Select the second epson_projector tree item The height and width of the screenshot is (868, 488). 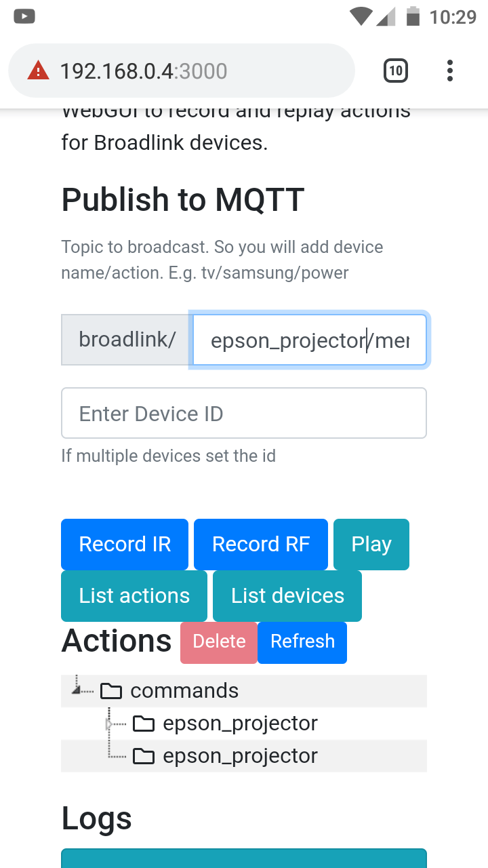click(241, 756)
